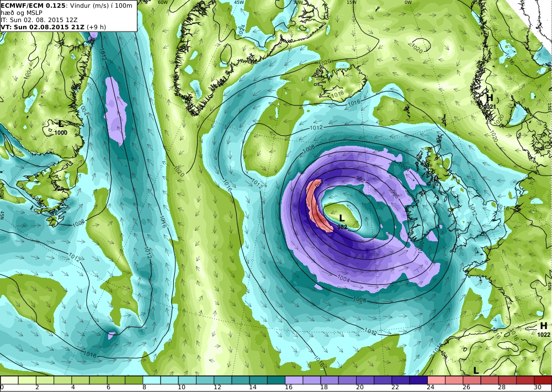This screenshot has width=552, height=392.
Task: Click the '12' label on the wind scale
Action: pyautogui.click(x=217, y=388)
